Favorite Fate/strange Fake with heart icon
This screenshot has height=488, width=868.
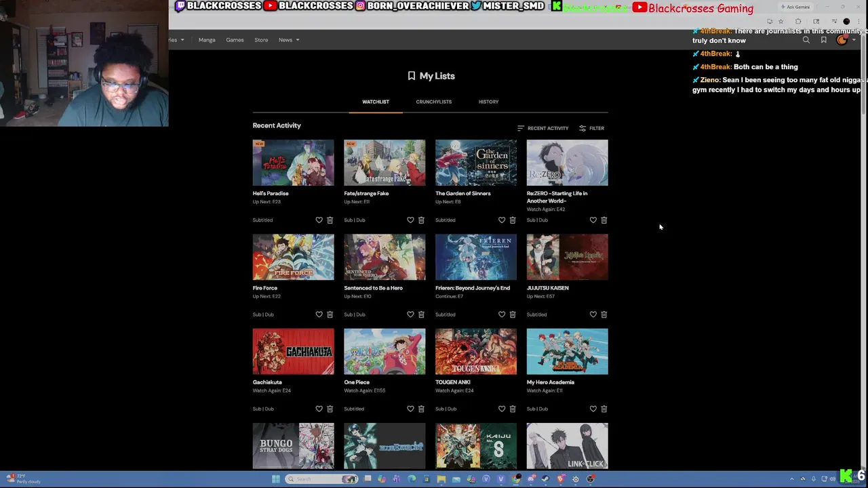pos(410,220)
